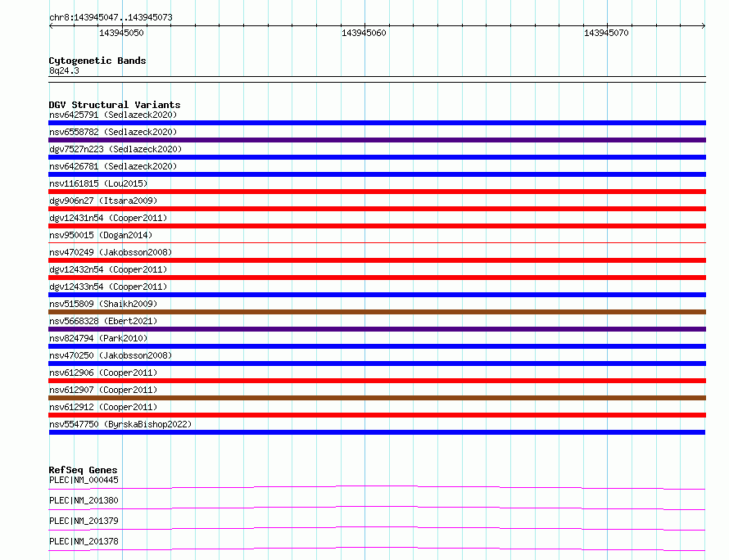
Task: Click label dgv12432n54 (Cooper2011)
Action: click(108, 269)
